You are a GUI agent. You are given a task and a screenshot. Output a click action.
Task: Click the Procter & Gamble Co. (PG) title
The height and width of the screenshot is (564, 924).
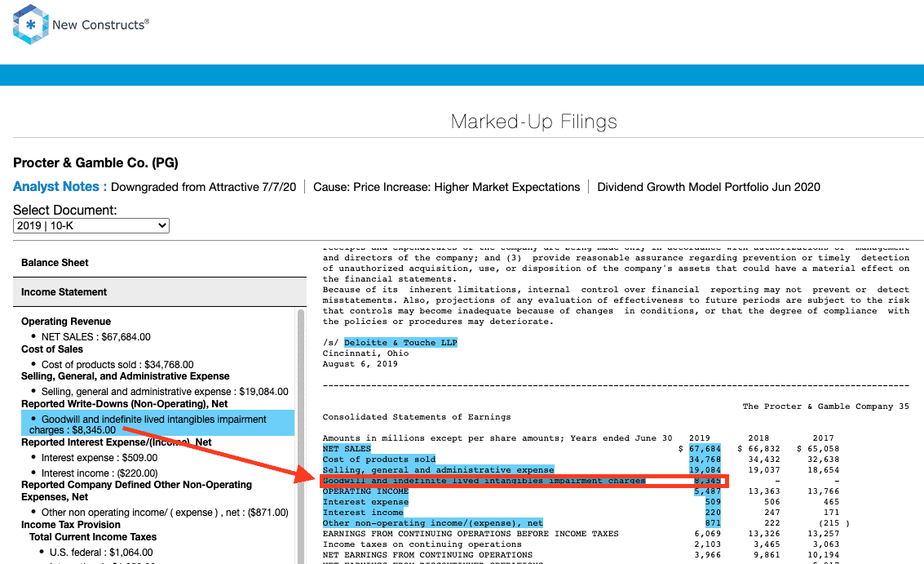click(x=95, y=162)
